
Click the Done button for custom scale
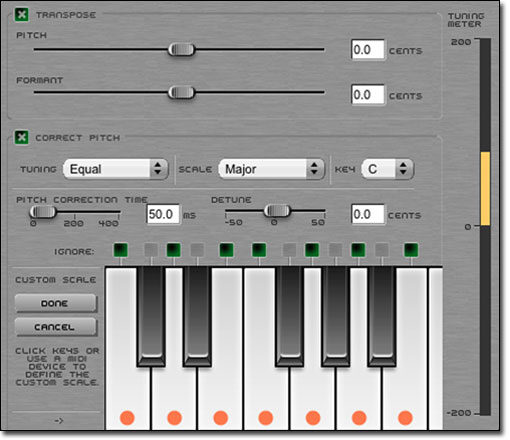(56, 303)
